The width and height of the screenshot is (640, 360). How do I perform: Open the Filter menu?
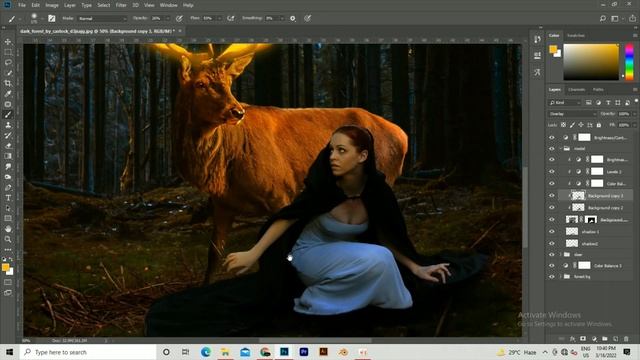pos(121,5)
